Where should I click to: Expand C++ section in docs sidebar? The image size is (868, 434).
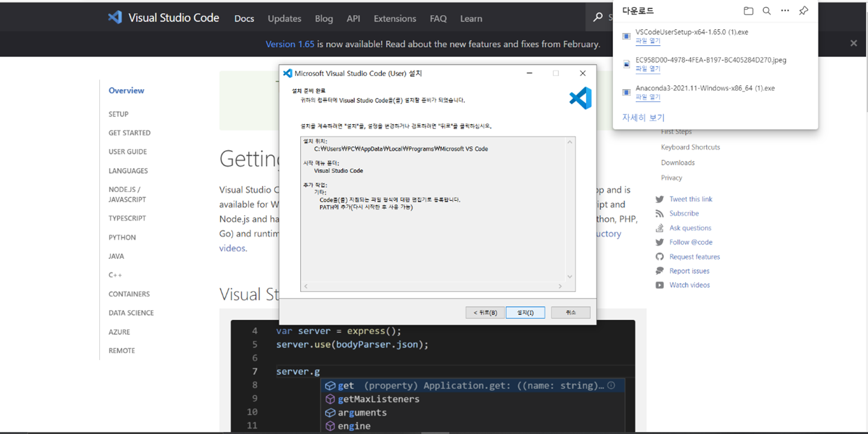tap(115, 275)
